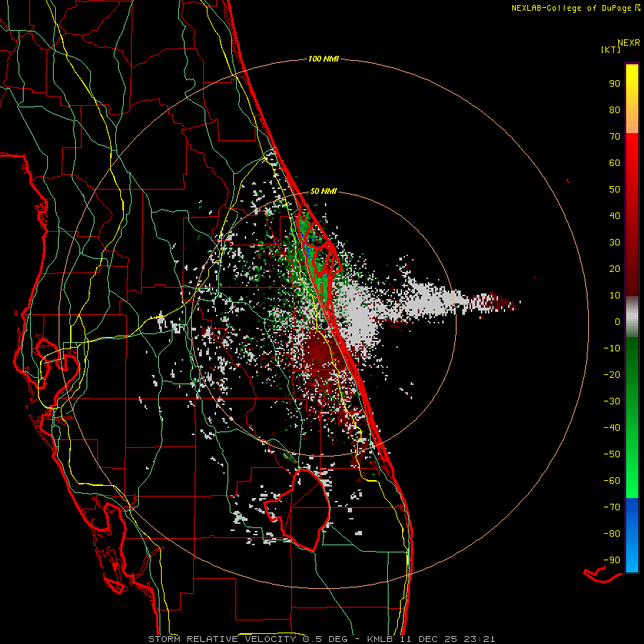Click the 30 value on the velocity scale
This screenshot has height=644, width=644.
615,243
